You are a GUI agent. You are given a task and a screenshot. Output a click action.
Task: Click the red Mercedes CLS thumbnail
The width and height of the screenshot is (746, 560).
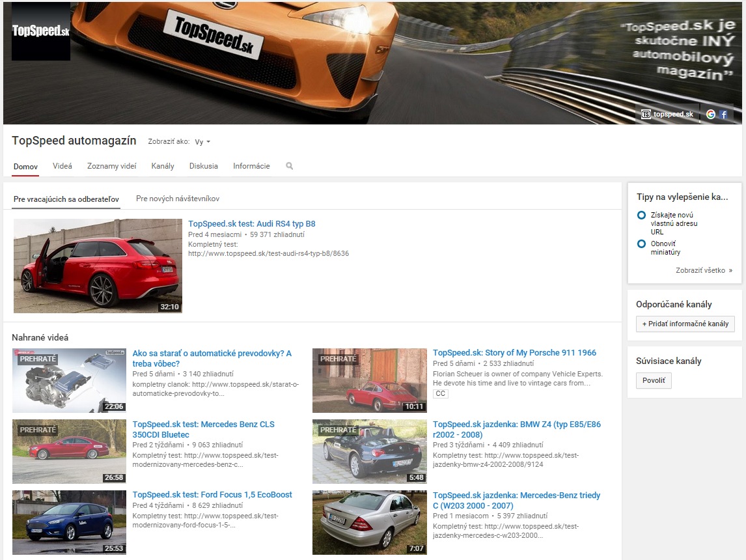(69, 451)
